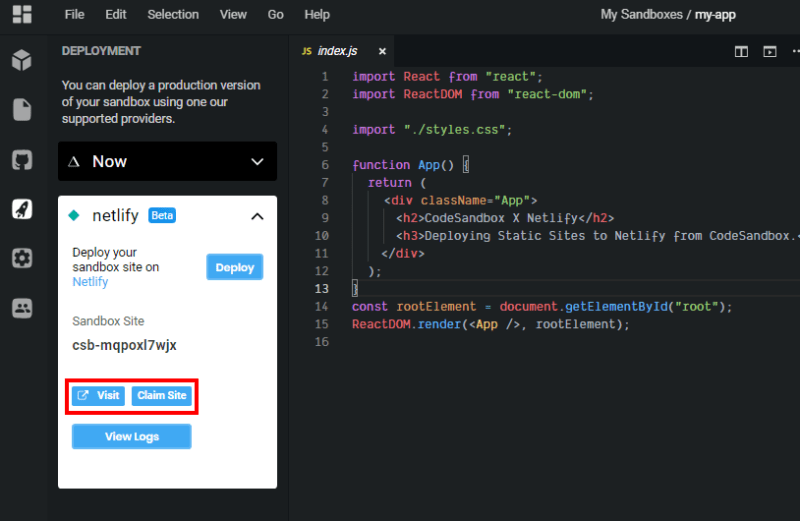Open the Help menu
The height and width of the screenshot is (521, 800).
(317, 14)
